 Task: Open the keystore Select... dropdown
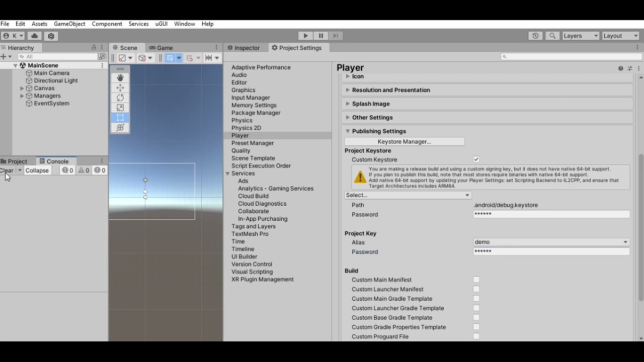(408, 195)
